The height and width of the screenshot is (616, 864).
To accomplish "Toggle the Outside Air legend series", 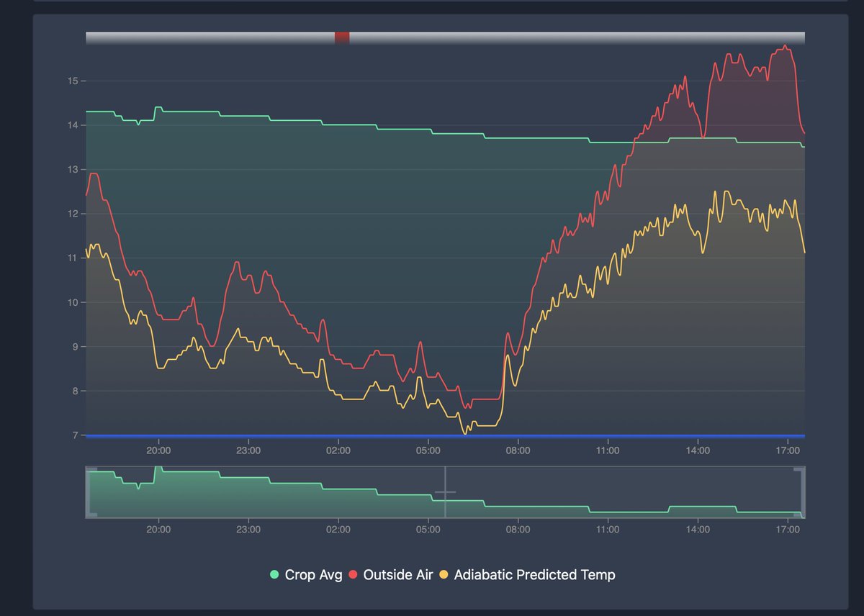I will coord(391,575).
